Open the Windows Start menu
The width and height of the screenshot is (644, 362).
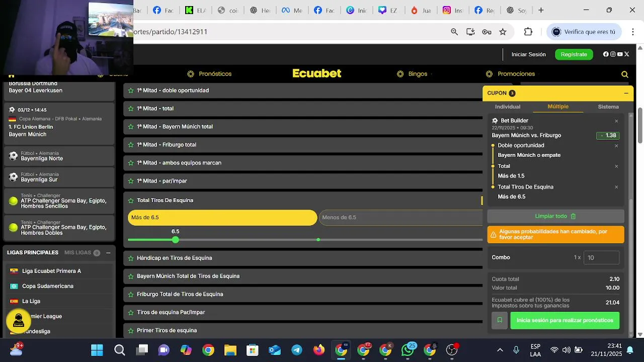[x=97, y=350]
